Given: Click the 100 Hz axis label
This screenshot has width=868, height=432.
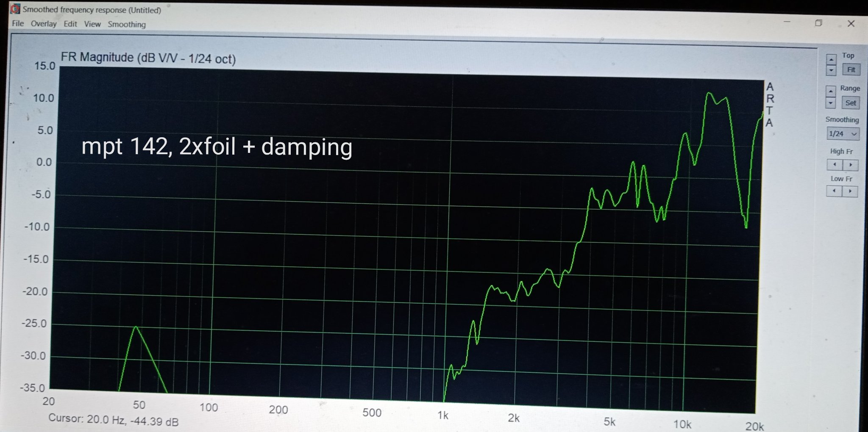Looking at the screenshot, I should 209,407.
